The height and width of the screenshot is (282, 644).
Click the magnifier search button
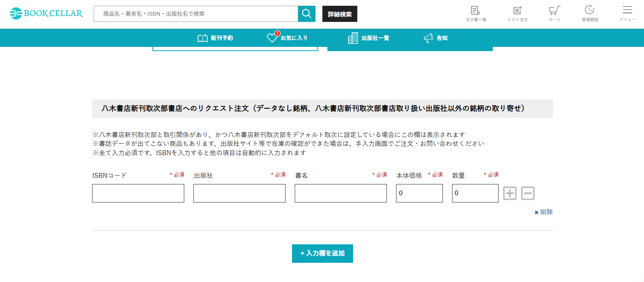(x=307, y=14)
